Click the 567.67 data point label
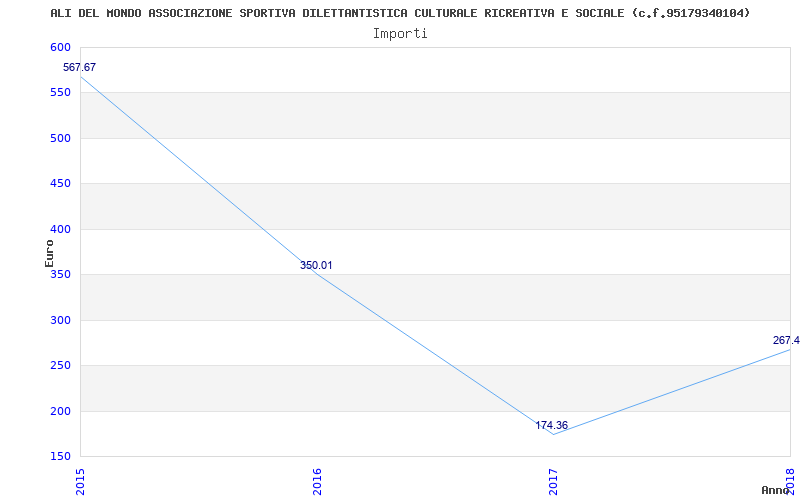This screenshot has height=500, width=800. [x=79, y=67]
